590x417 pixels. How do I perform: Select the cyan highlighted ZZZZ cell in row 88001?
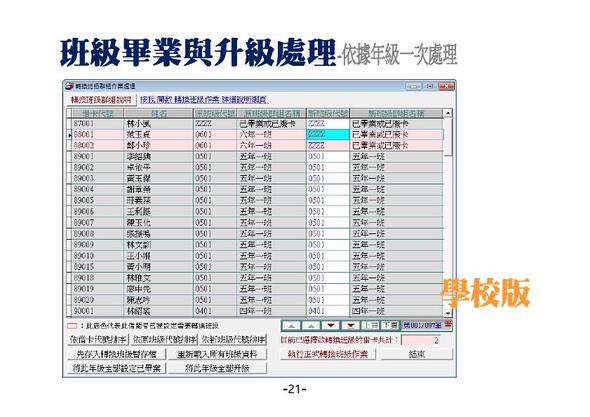(328, 134)
